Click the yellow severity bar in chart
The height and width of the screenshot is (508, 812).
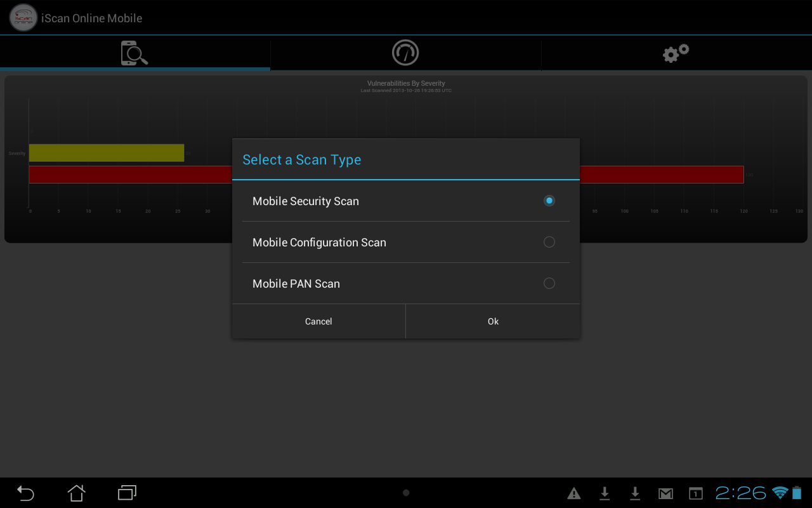(107, 153)
